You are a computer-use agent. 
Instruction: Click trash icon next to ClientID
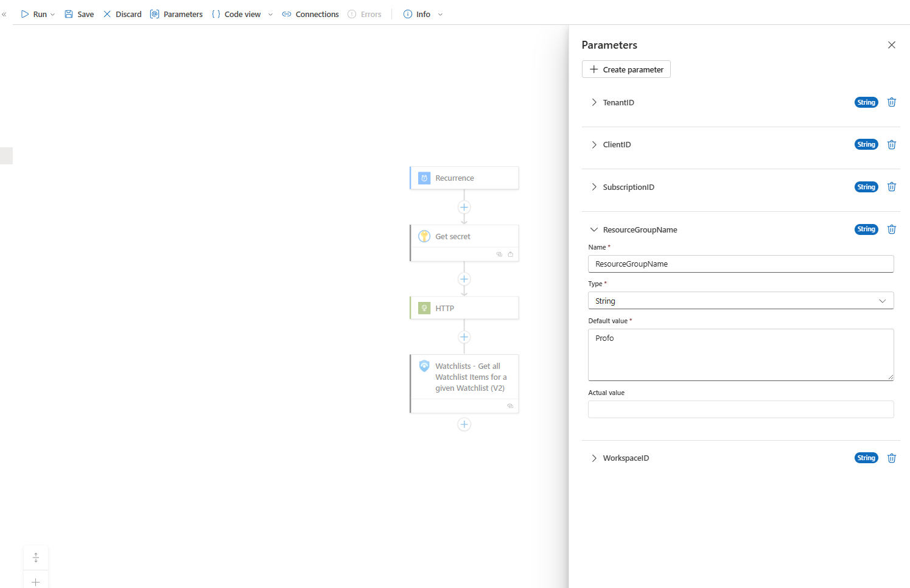[891, 145]
